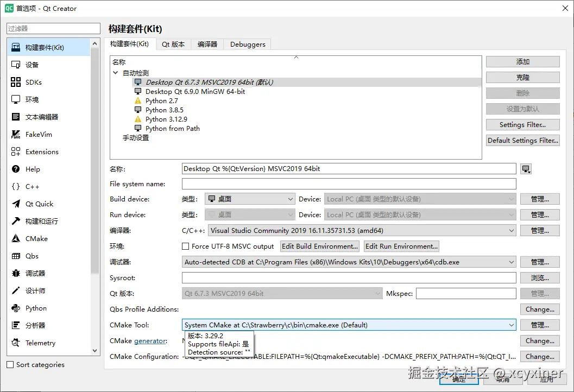The image size is (574, 392).
Task: Select the Telemetry category icon
Action: tap(16, 343)
